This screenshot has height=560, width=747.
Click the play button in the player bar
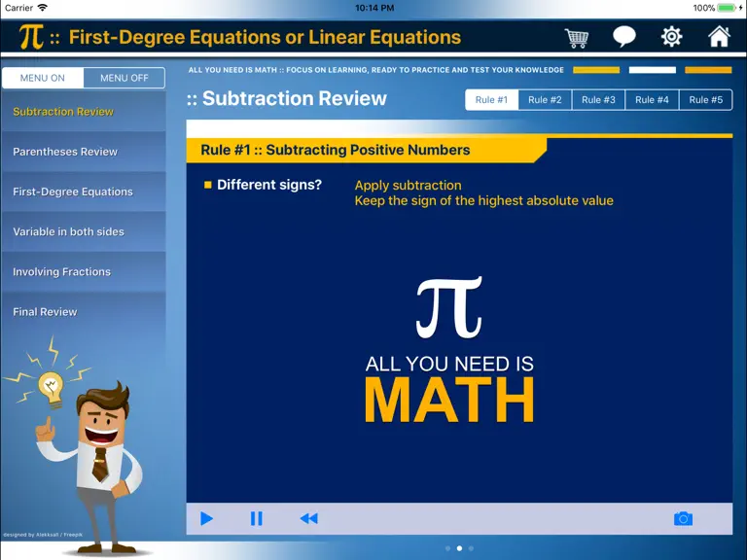point(206,518)
